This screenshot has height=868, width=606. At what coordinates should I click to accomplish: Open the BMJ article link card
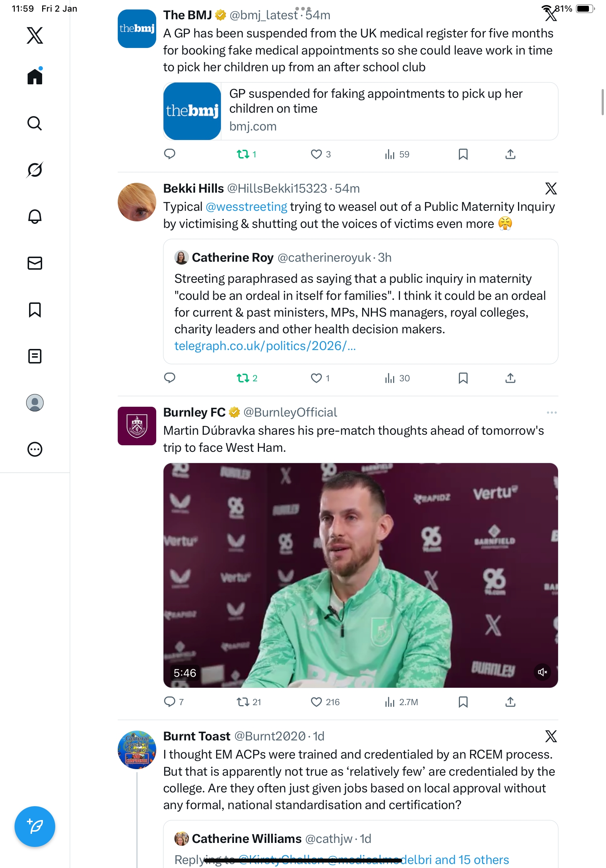point(360,111)
